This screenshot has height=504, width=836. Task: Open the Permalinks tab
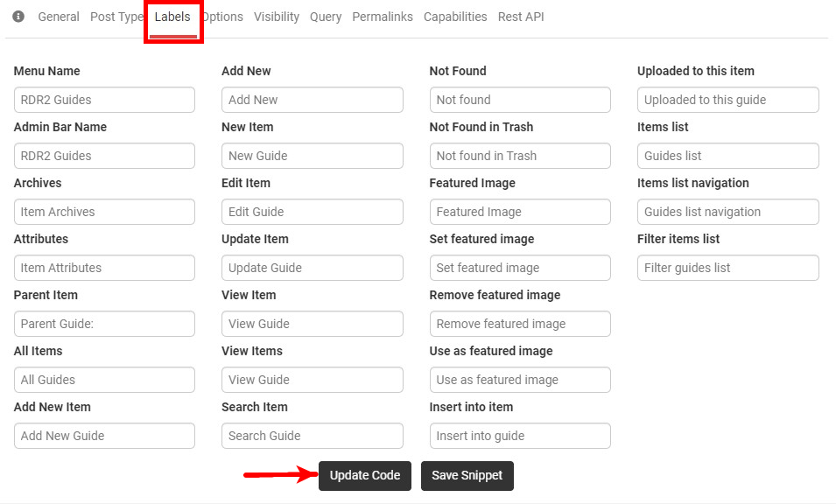[x=382, y=16]
